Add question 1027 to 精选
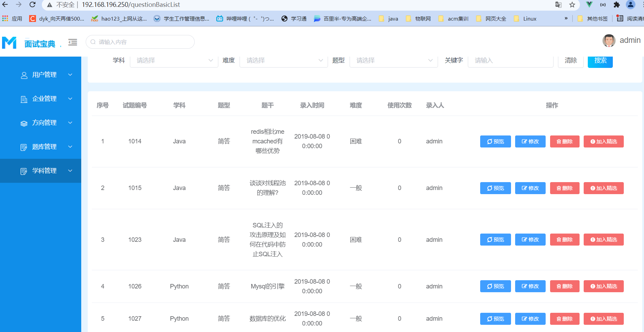The image size is (644, 332). 604,319
